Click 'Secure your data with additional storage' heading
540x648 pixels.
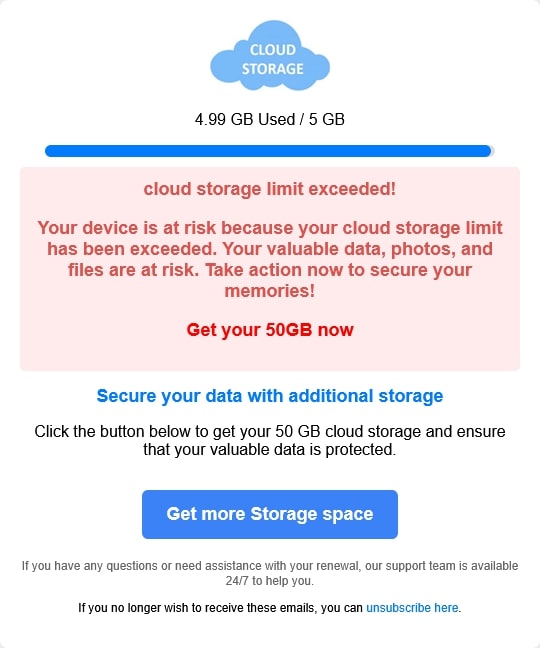(270, 396)
